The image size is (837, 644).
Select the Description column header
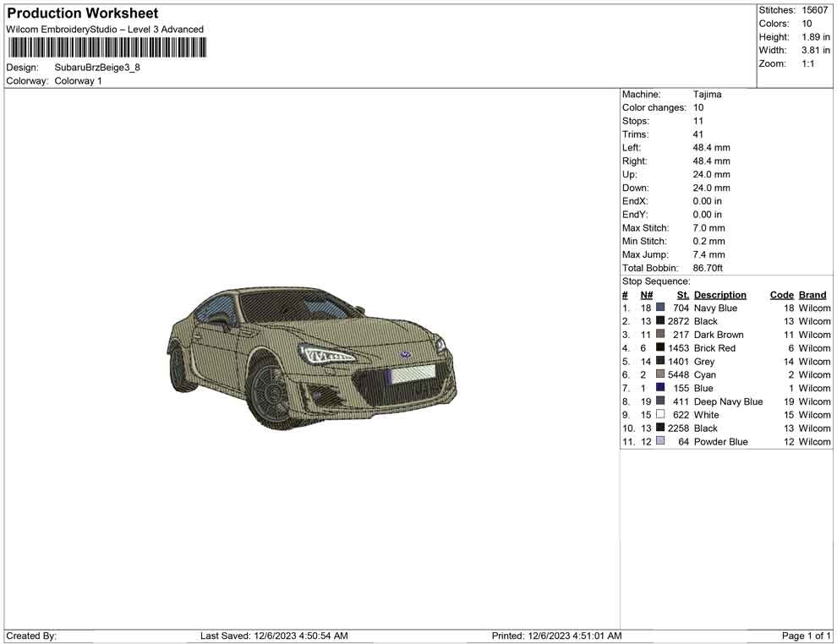[719, 294]
